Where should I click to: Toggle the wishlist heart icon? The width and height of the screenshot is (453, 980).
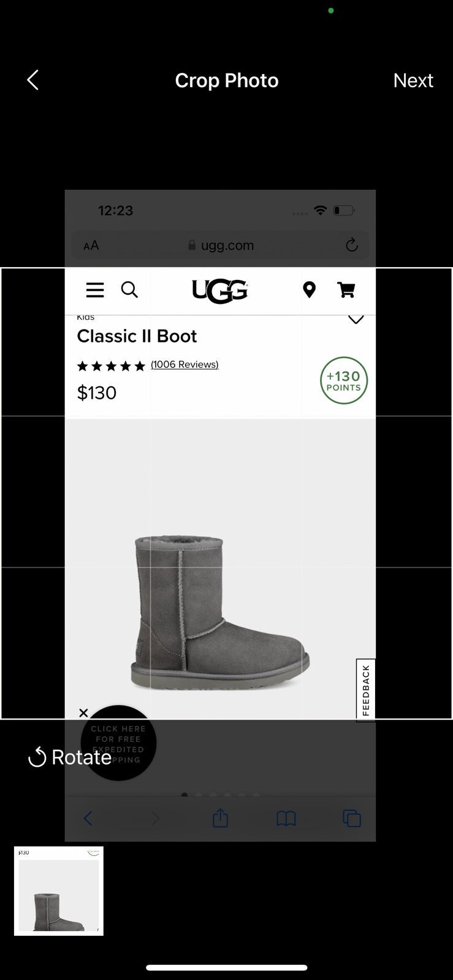[x=356, y=318]
